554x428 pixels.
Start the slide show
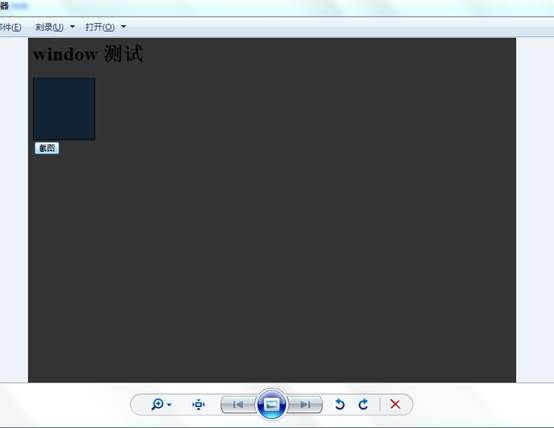(x=271, y=404)
